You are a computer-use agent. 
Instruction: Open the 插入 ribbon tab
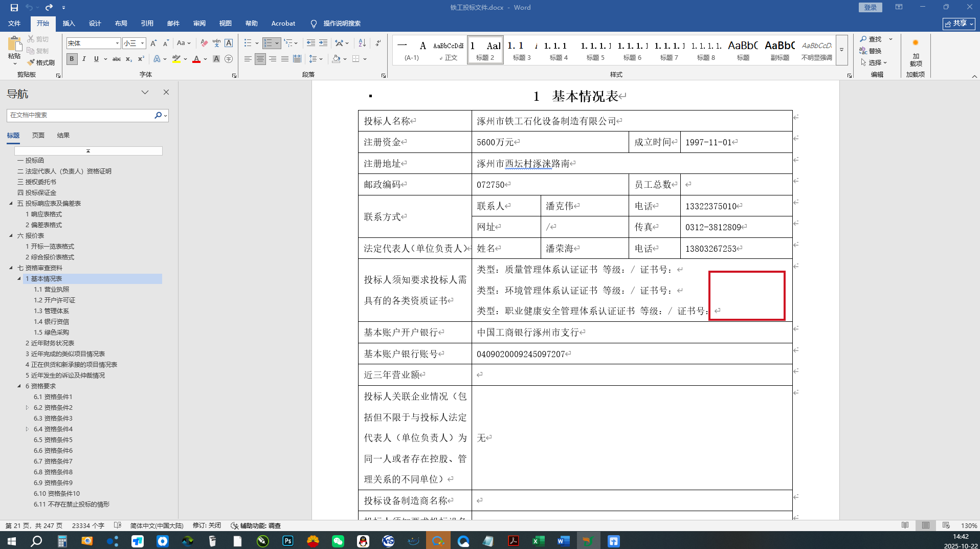tap(69, 24)
